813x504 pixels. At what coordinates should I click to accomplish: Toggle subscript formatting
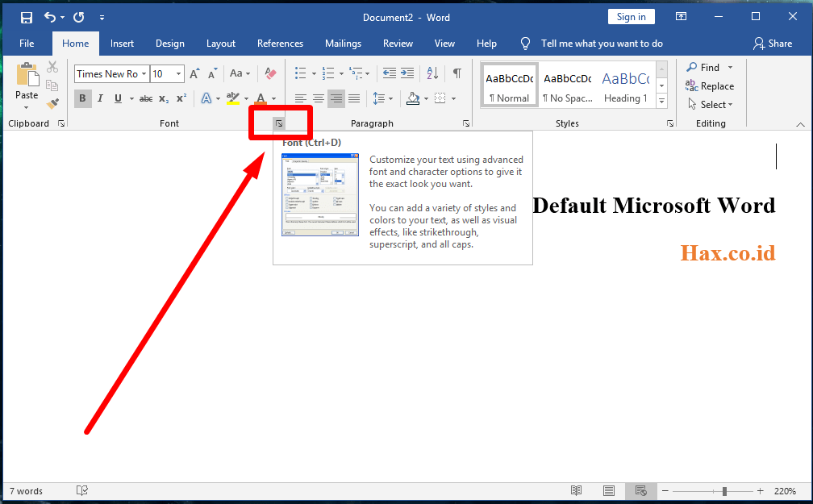pos(163,98)
